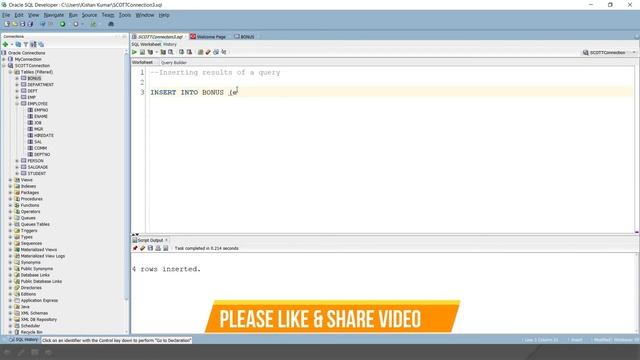Expand the DEPARTMENT table node
This screenshot has width=640, height=360.
pyautogui.click(x=17, y=84)
